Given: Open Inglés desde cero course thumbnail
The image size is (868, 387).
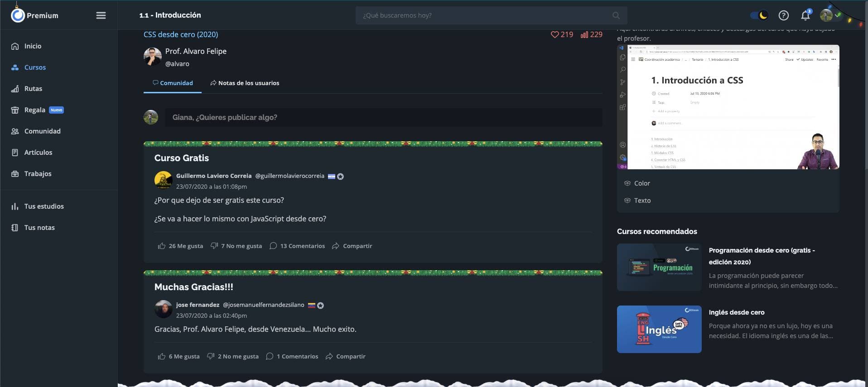Looking at the screenshot, I should tap(659, 329).
